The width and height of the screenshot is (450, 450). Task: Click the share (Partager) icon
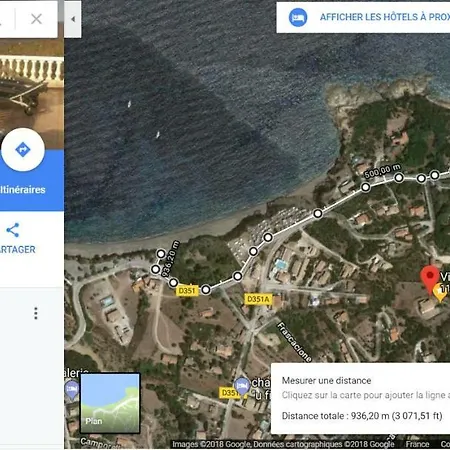(x=13, y=230)
